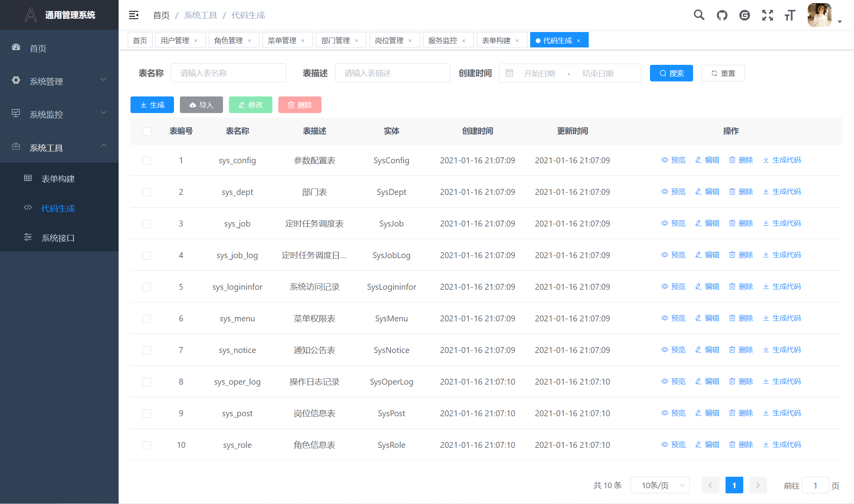Screen dimensions: 854x504
Task: Focus the 表描述 input field
Action: point(393,73)
